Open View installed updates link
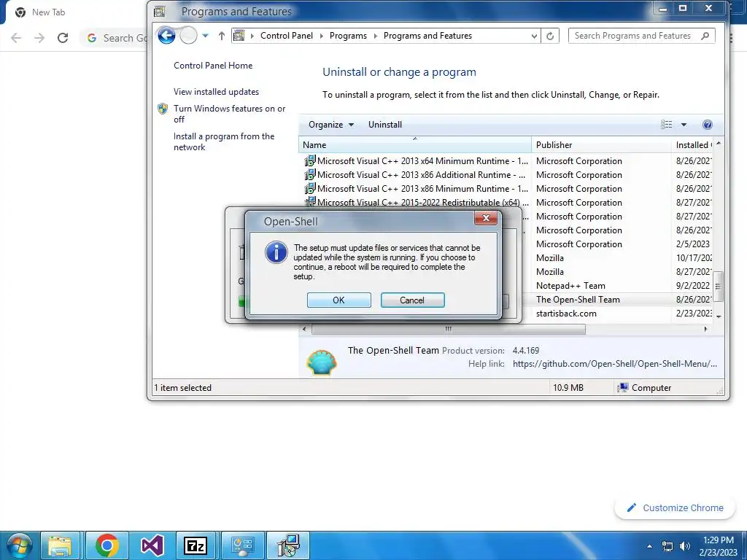 pyautogui.click(x=216, y=91)
